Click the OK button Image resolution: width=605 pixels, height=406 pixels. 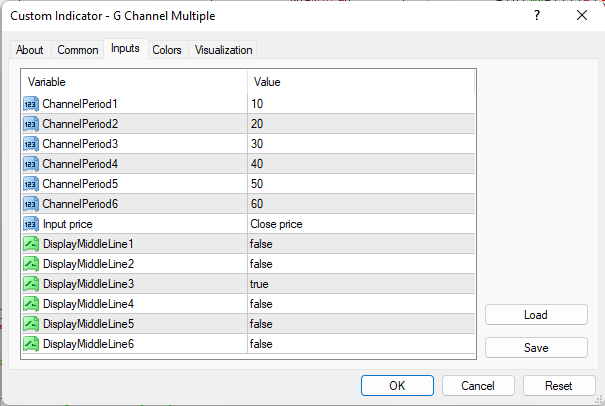[397, 385]
